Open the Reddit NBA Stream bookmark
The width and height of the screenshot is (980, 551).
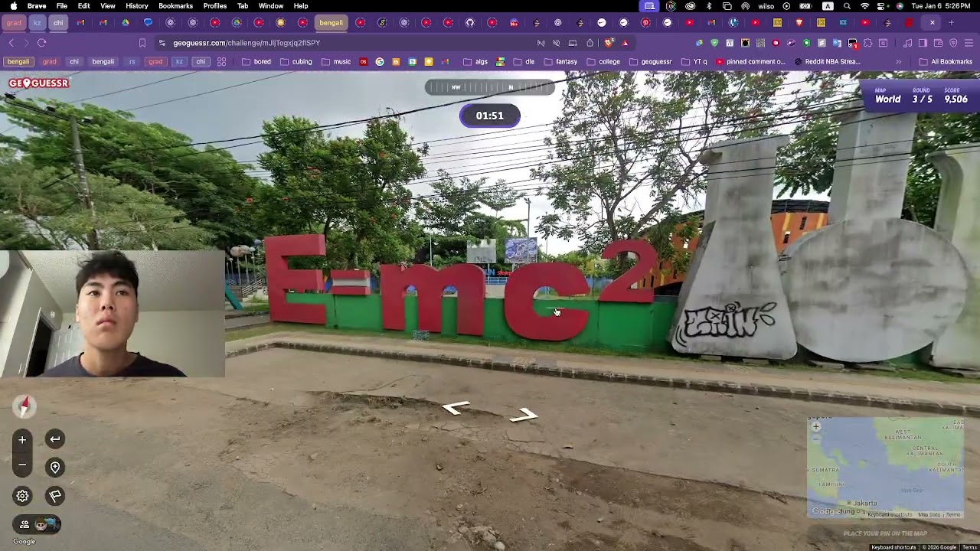828,61
